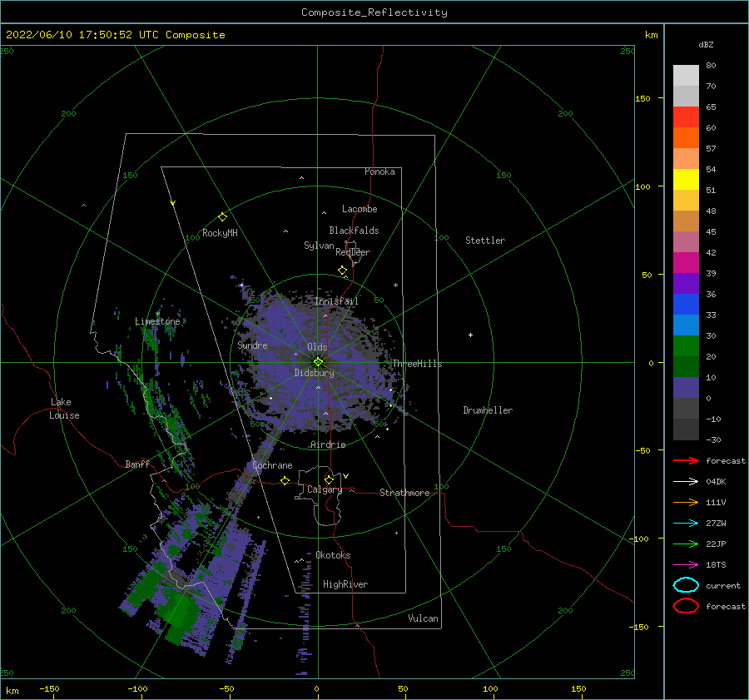This screenshot has height=700, width=749.
Task: Click the yellow diamond marker inside Calgary
Action: point(329,479)
